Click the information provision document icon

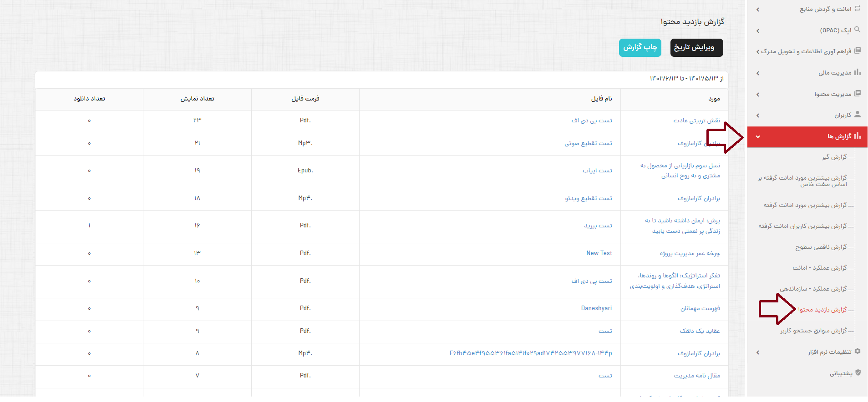pyautogui.click(x=858, y=51)
